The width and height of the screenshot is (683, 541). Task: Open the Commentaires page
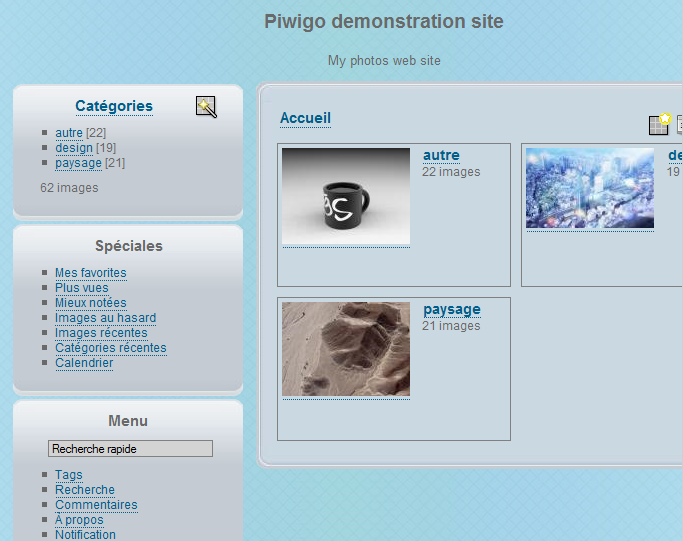pyautogui.click(x=96, y=505)
